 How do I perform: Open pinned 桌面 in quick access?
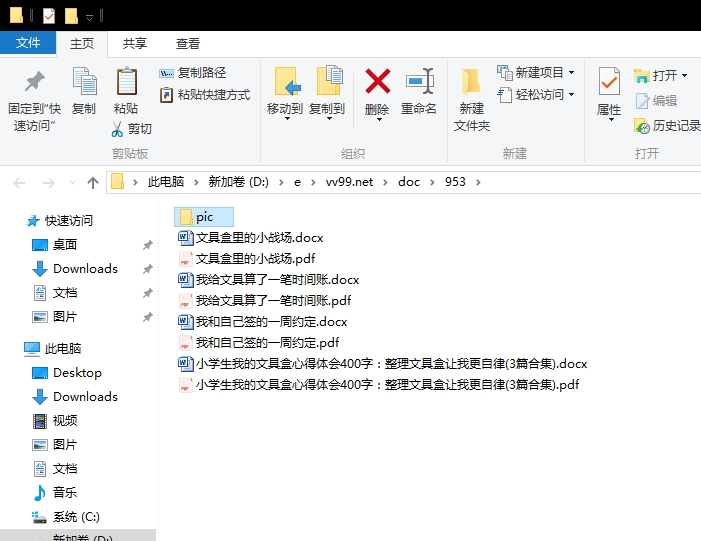pos(55,245)
